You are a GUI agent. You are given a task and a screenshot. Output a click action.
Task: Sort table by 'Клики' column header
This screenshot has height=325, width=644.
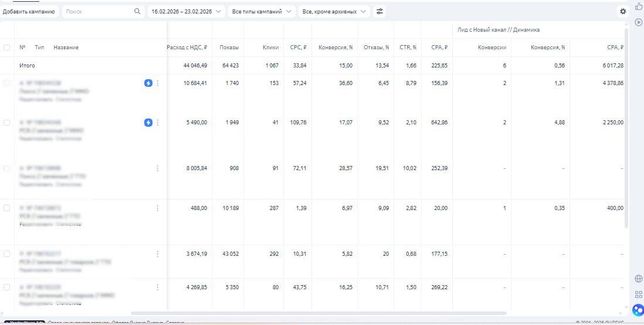tap(270, 48)
